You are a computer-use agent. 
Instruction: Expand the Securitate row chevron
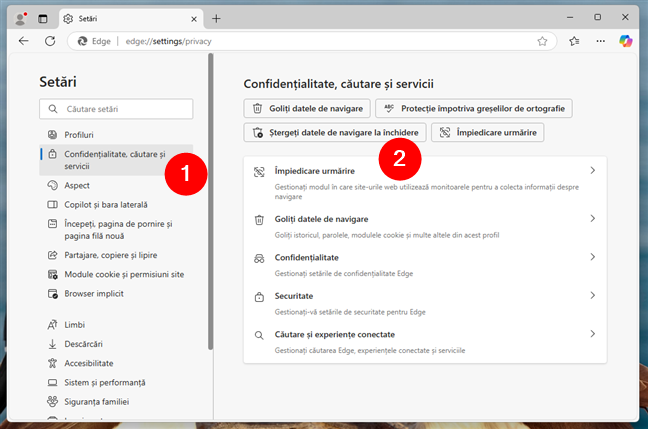(593, 295)
